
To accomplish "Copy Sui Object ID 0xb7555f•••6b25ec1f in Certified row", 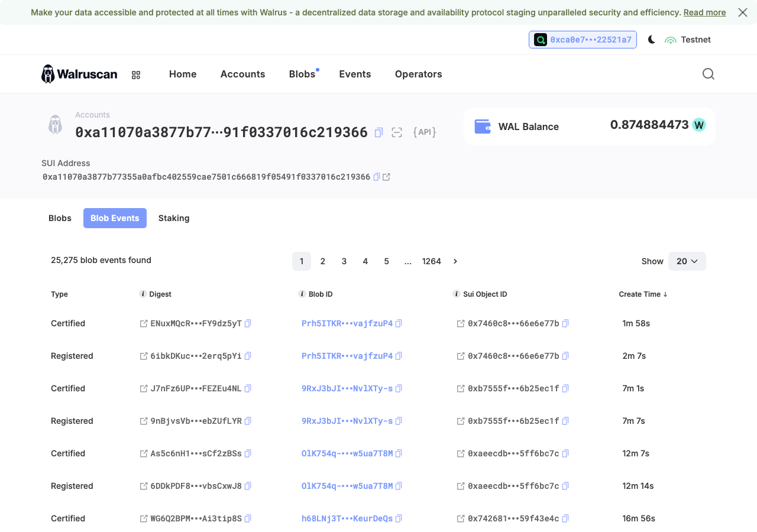I will coord(565,388).
